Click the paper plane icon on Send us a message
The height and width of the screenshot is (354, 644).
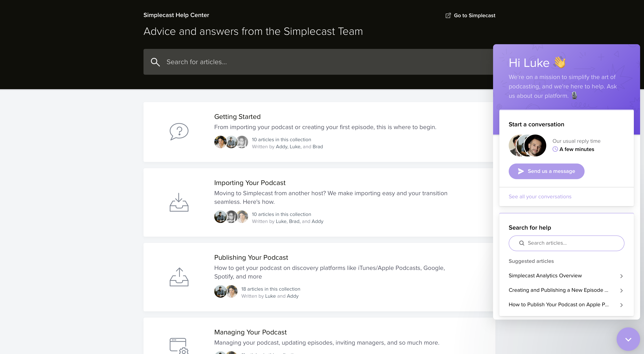click(x=521, y=171)
